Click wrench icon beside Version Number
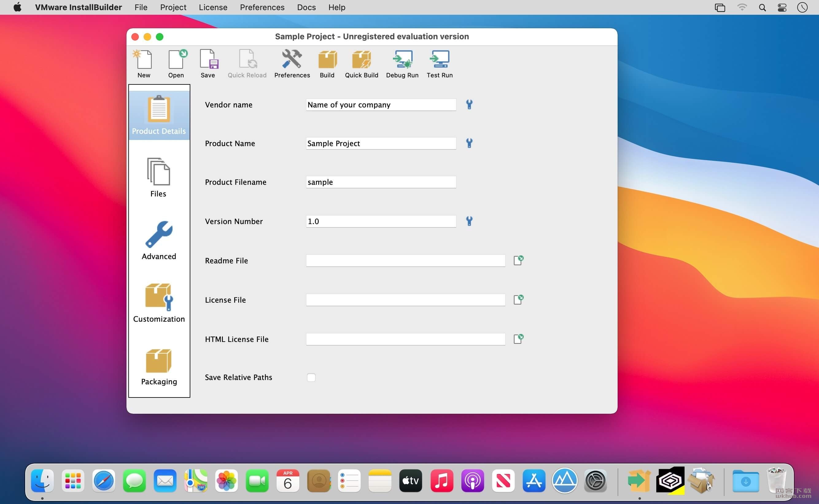Image resolution: width=819 pixels, height=504 pixels. click(469, 221)
